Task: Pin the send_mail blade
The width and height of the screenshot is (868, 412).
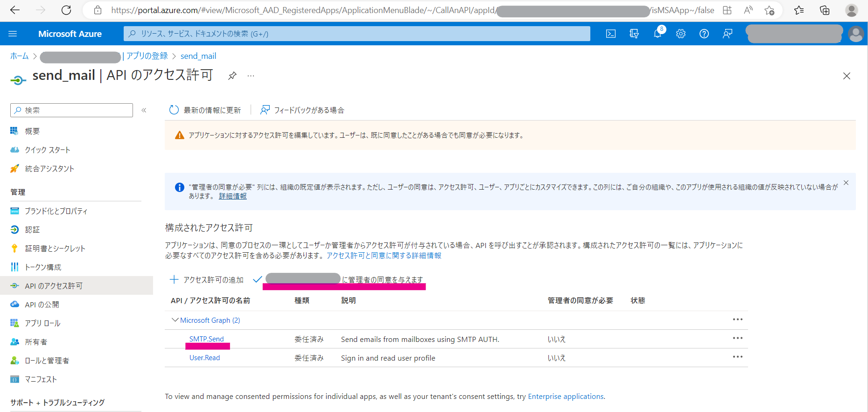Action: (232, 76)
